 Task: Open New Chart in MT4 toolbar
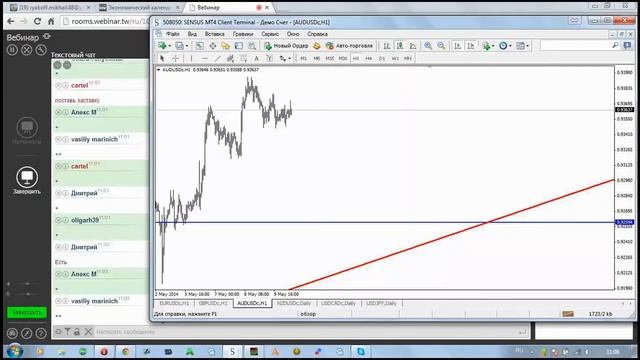pos(162,46)
